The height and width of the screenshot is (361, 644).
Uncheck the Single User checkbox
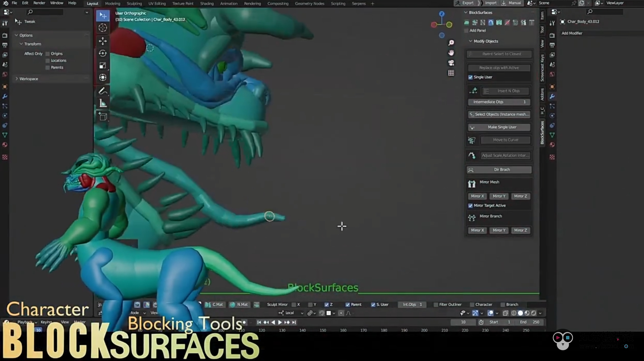coord(470,77)
